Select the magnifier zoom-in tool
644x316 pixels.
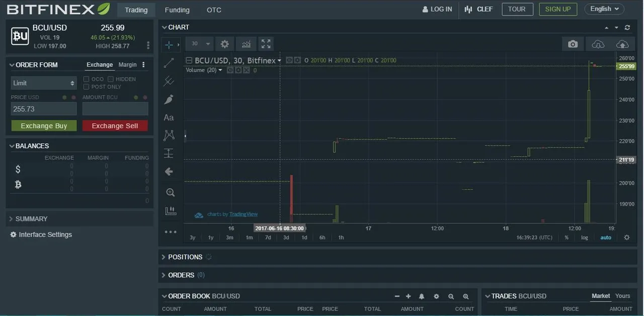click(170, 192)
